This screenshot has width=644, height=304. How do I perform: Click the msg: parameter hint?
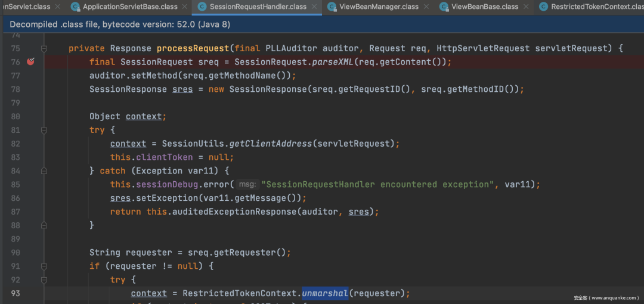[247, 184]
